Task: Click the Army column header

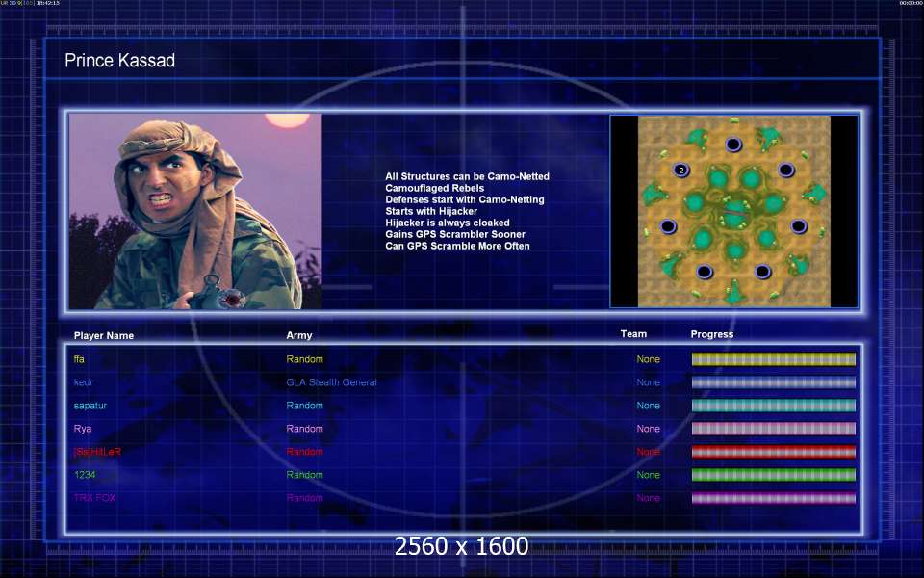Action: [298, 335]
